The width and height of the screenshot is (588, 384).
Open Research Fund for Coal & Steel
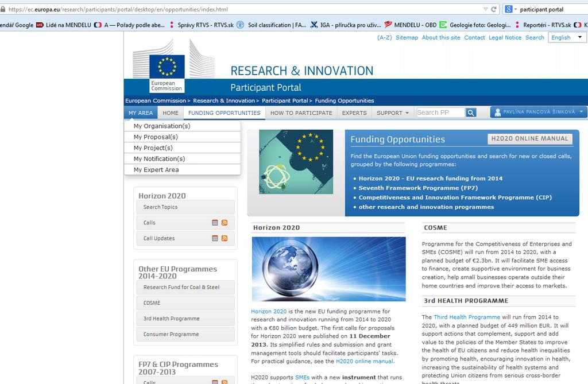click(185, 287)
